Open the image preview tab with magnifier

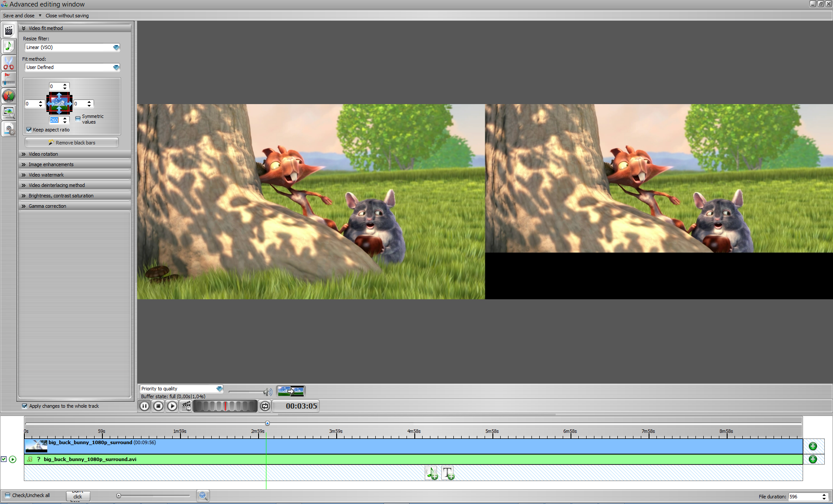[x=9, y=112]
